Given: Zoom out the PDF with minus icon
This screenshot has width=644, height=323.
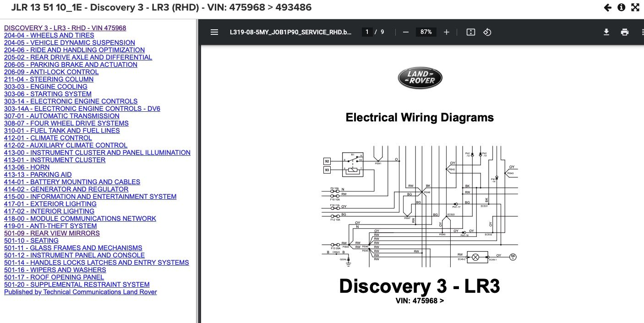Looking at the screenshot, I should tap(405, 32).
